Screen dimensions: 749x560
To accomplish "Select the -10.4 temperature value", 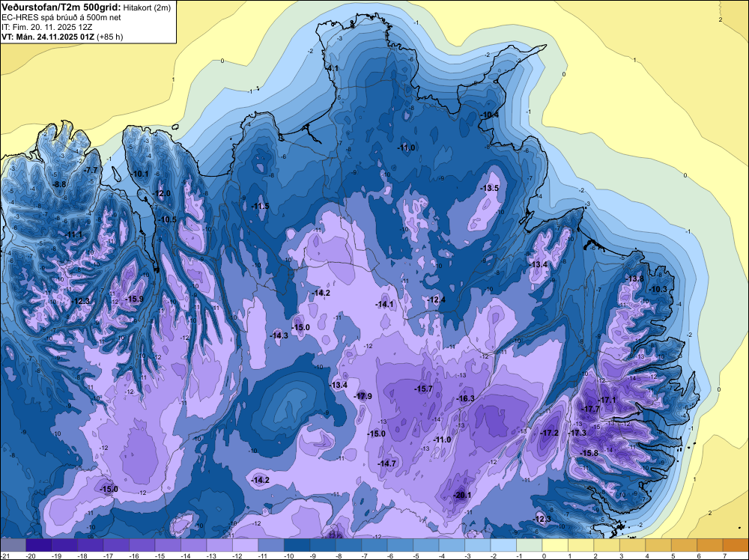I will coord(490,115).
